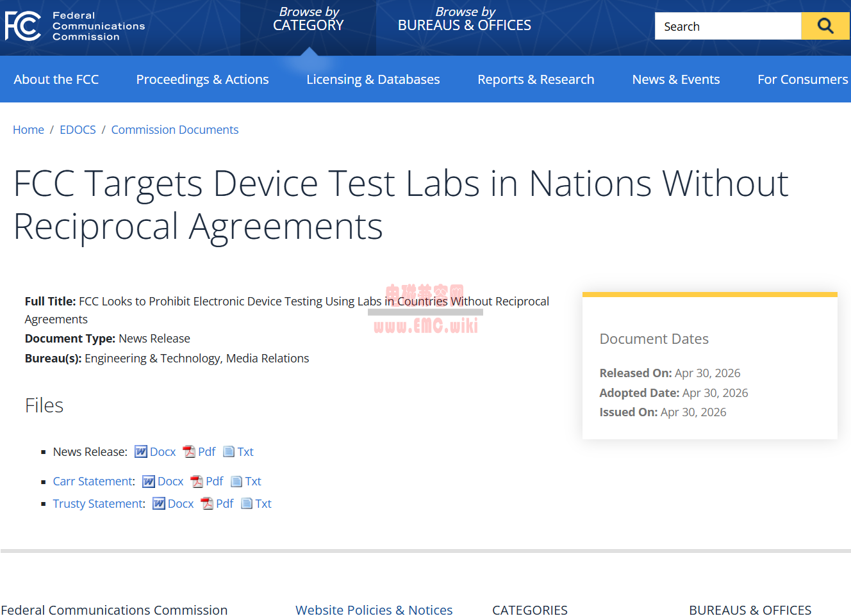Image resolution: width=851 pixels, height=616 pixels.
Task: Click the News Release Txt file icon
Action: (x=229, y=452)
